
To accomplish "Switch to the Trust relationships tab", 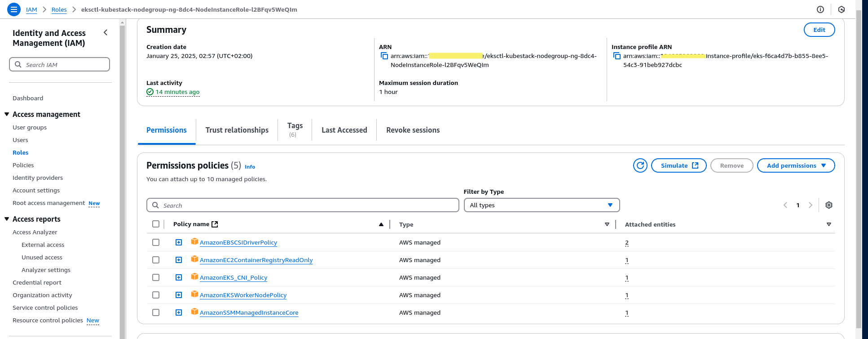I will tap(237, 130).
